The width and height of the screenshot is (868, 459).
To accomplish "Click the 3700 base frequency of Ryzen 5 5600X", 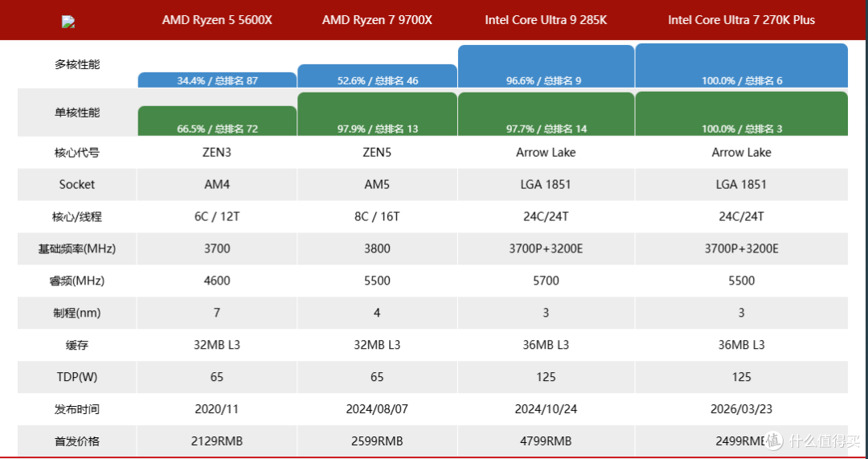I will (217, 248).
